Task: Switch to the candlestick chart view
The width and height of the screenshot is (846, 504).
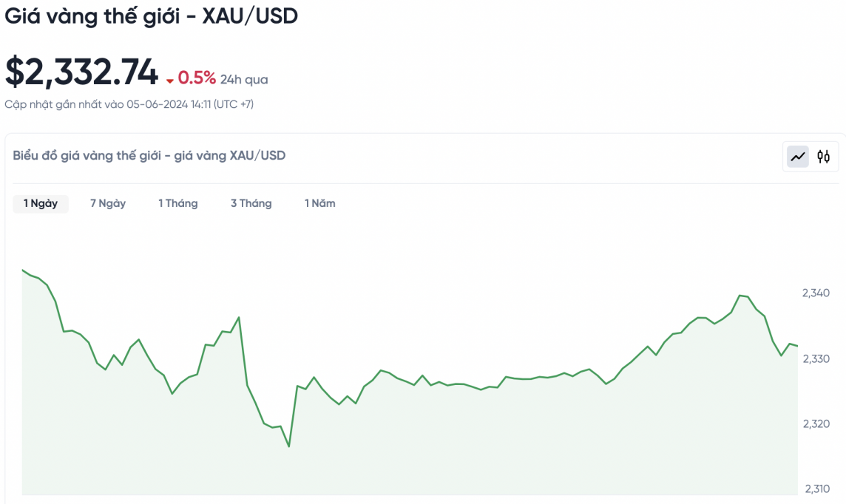Action: pyautogui.click(x=823, y=157)
